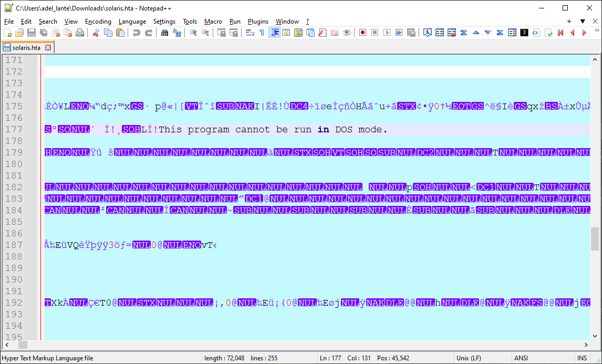Zoom in on the document

[x=193, y=32]
